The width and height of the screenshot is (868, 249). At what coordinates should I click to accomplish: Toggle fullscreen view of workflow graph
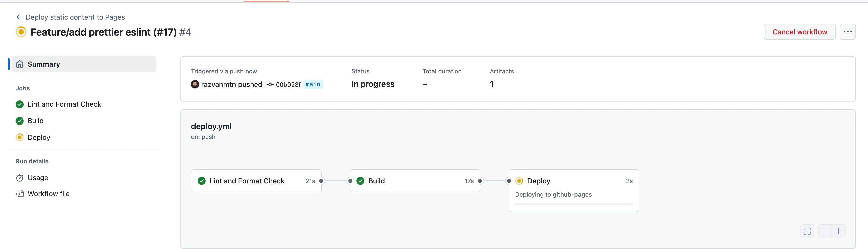(x=807, y=231)
